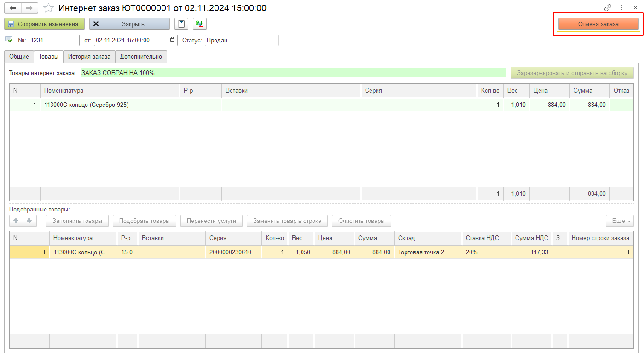644x357 pixels.
Task: Click Подобрать товары button
Action: tap(145, 221)
